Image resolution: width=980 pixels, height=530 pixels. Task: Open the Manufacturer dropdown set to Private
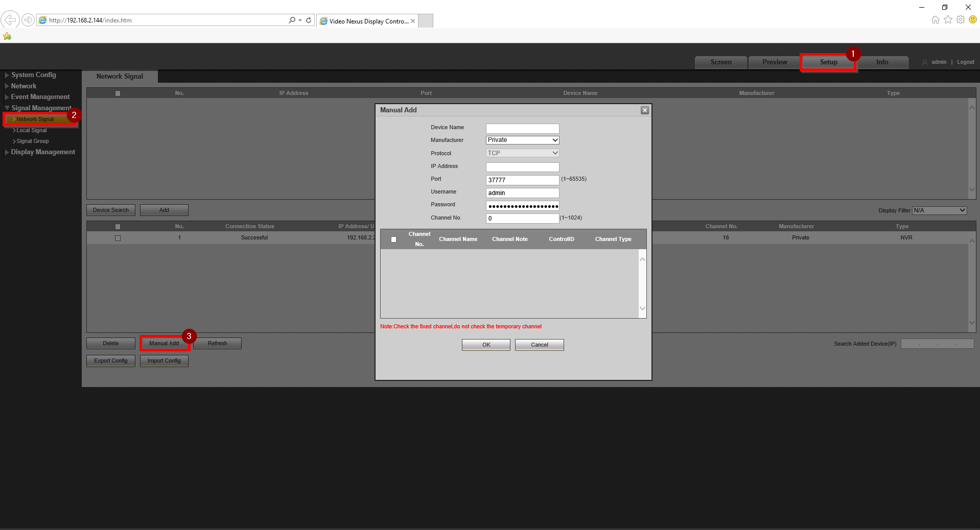(x=522, y=140)
